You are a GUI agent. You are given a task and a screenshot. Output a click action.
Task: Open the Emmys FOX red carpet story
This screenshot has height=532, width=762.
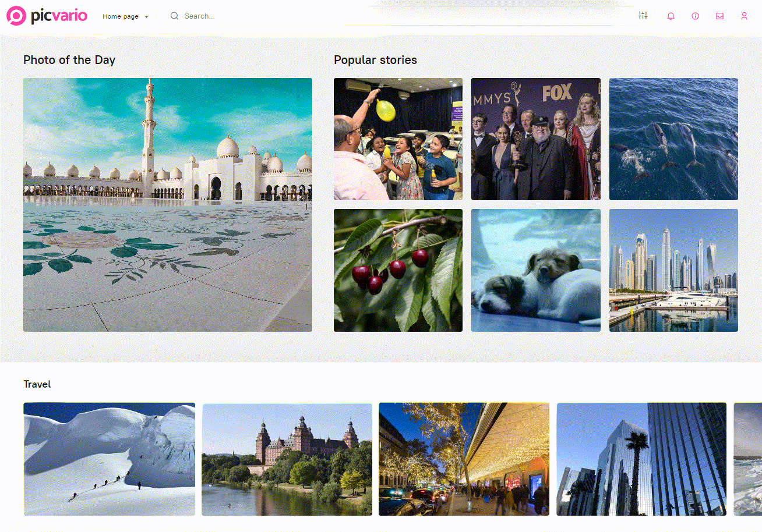(x=535, y=139)
